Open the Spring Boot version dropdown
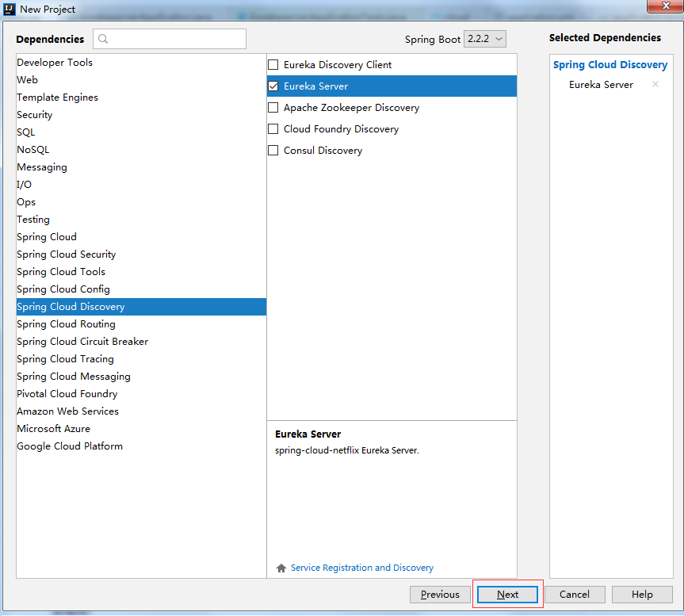Viewport: 684px width, 616px height. tap(484, 39)
